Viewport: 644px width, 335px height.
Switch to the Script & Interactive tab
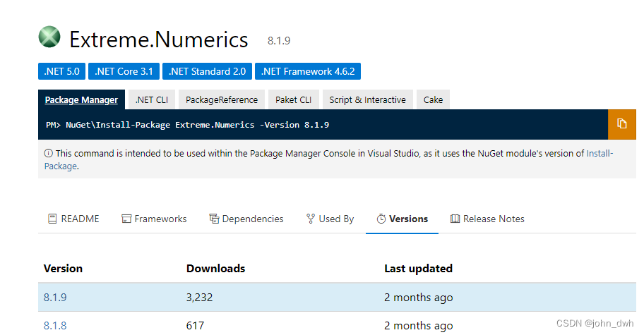pyautogui.click(x=367, y=99)
